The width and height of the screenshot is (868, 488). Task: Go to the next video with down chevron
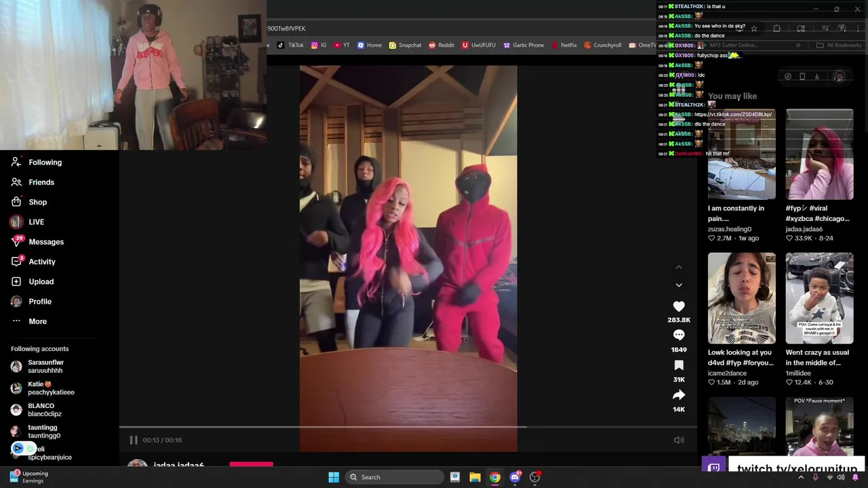(679, 285)
